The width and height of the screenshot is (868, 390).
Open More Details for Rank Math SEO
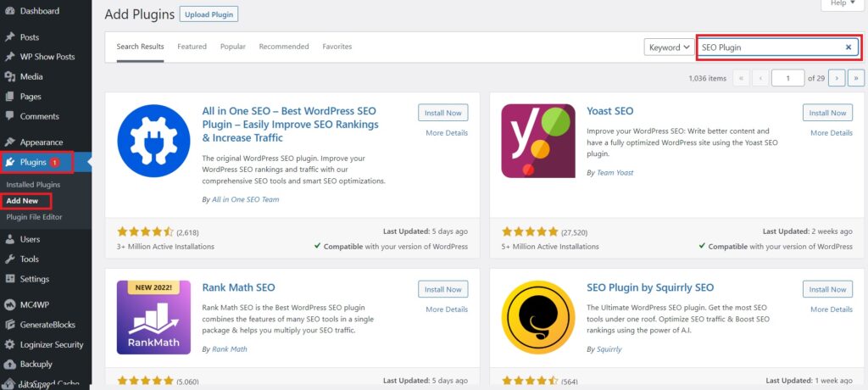coord(447,309)
